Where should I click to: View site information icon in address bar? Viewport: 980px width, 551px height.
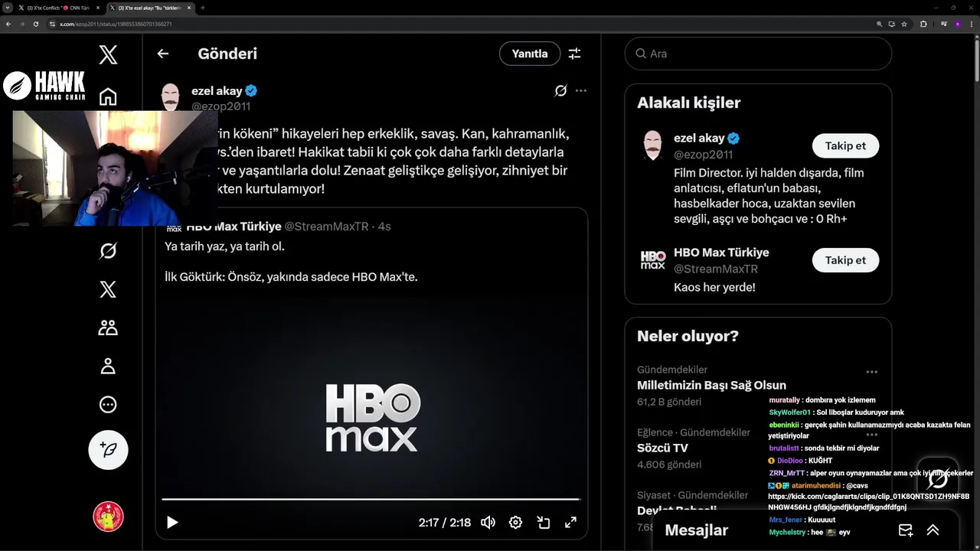tap(53, 24)
